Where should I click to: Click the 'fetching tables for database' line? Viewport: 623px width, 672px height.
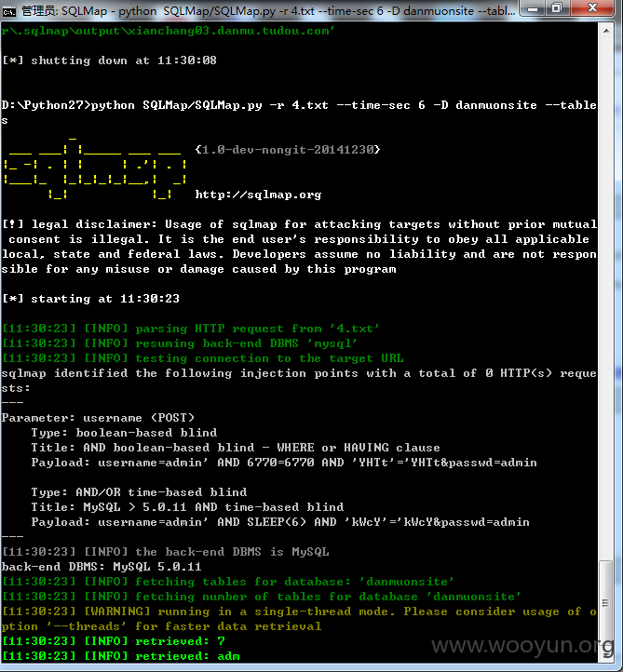pyautogui.click(x=227, y=582)
